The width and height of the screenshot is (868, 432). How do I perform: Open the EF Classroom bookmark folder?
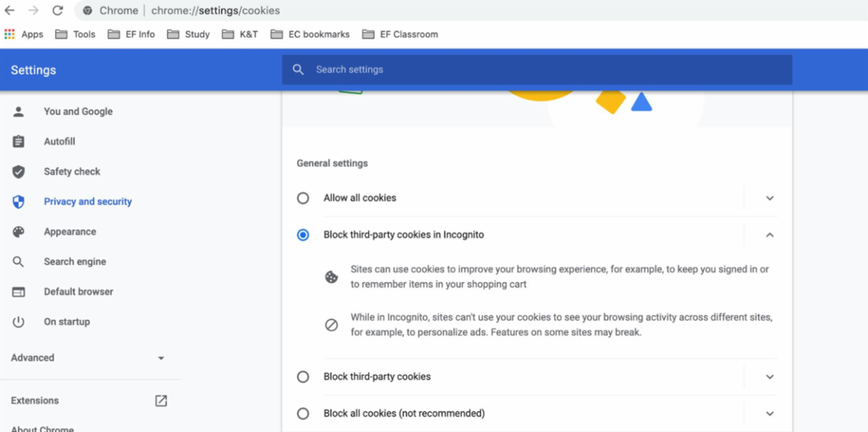401,34
